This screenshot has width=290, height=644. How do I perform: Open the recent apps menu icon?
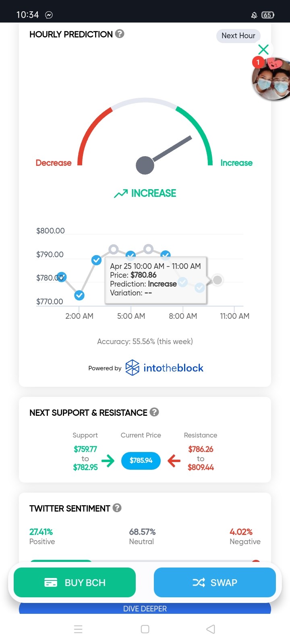point(79,629)
